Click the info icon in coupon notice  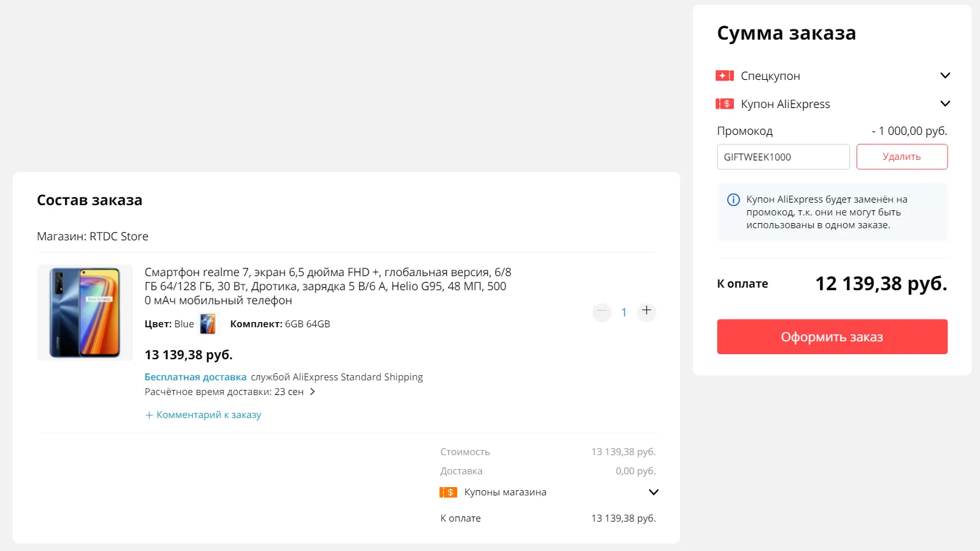(x=733, y=199)
